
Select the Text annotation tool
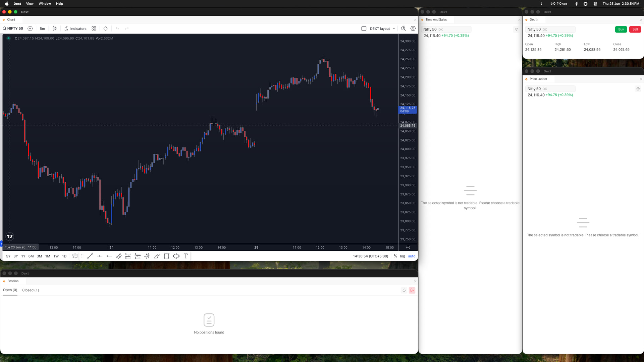tap(186, 256)
